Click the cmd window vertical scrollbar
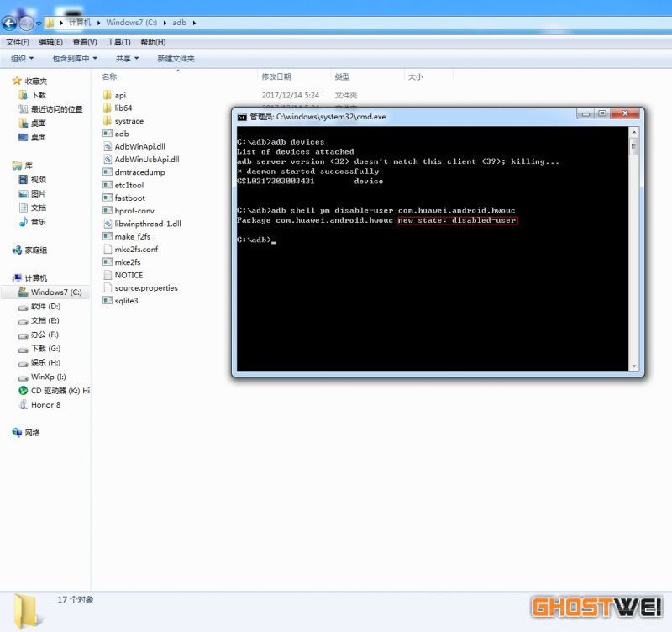The height and width of the screenshot is (632, 672). [633, 252]
